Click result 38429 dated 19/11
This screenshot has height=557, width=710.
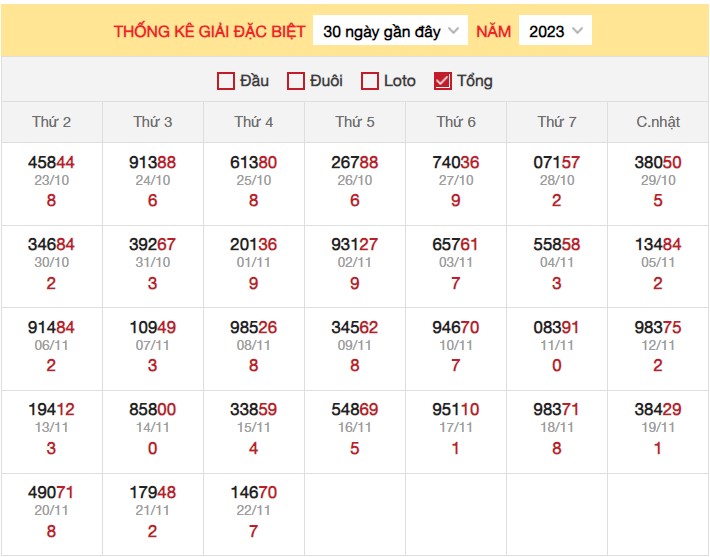click(x=658, y=409)
